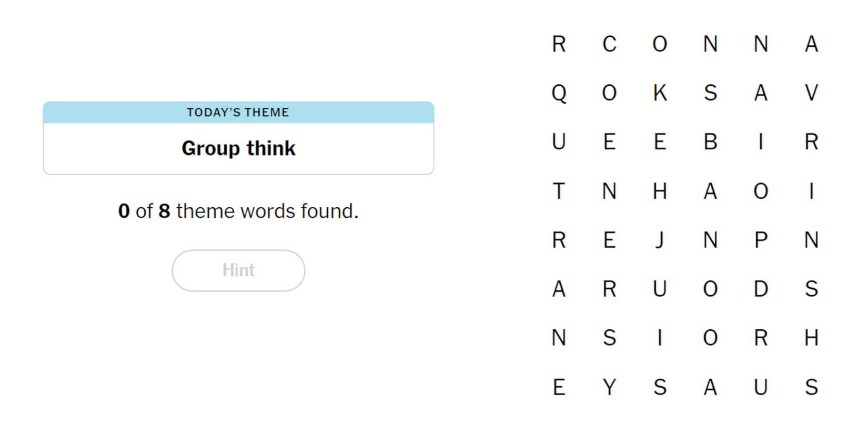Select the letter Q tile
The width and height of the screenshot is (868, 434).
pyautogui.click(x=559, y=93)
